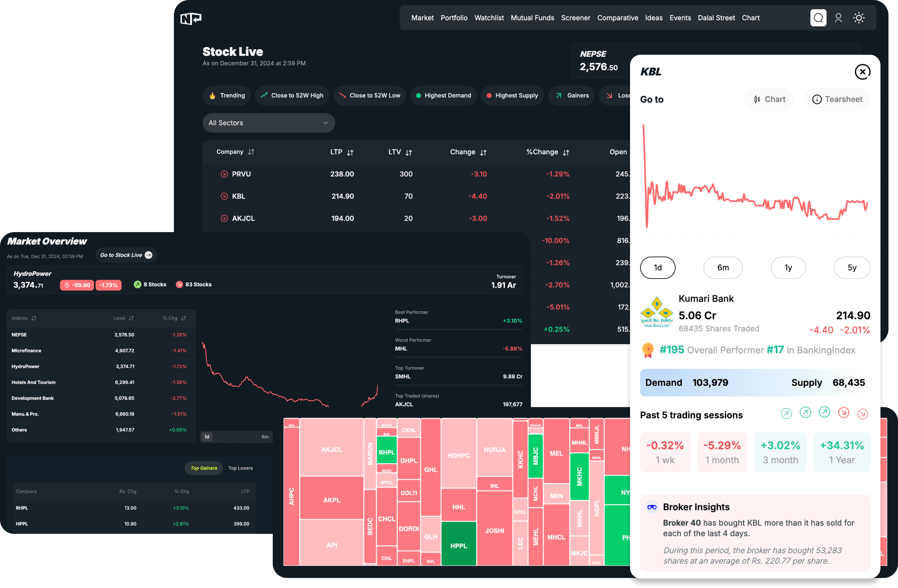Sort Stock Live table by Change
This screenshot has width=898, height=588.
click(x=483, y=152)
